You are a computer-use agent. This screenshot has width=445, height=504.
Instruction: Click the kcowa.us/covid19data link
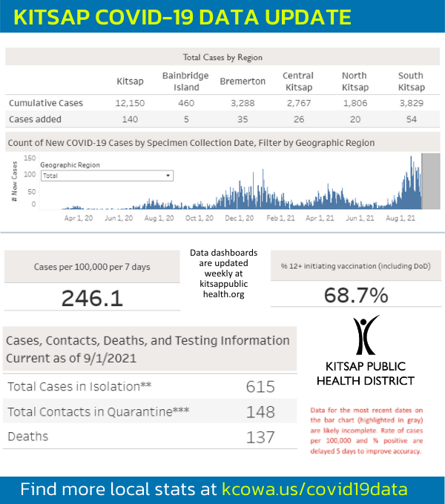(x=314, y=489)
